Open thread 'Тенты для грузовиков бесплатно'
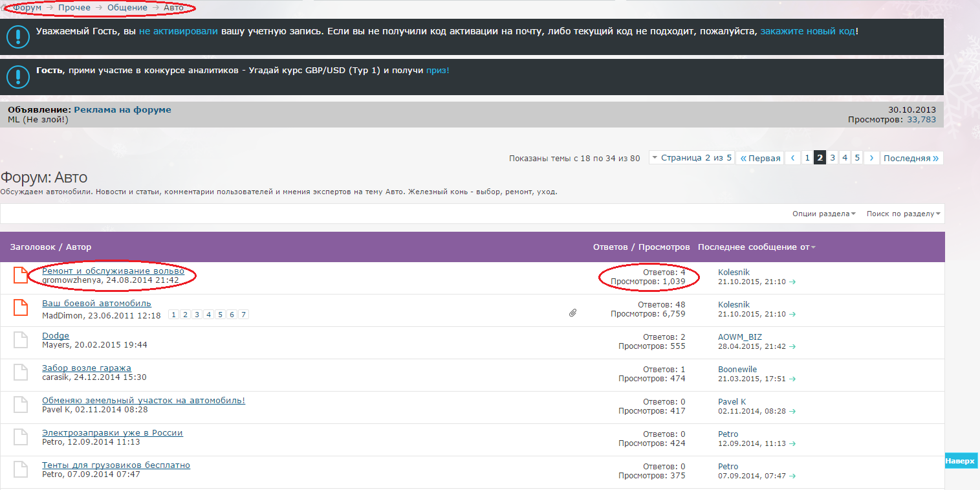The height and width of the screenshot is (490, 980). (116, 465)
